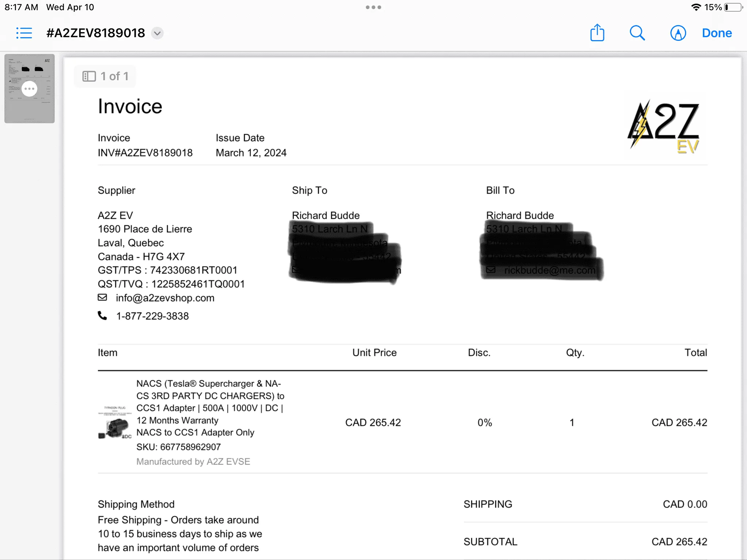Select the NACS to CCS1 Adapter Only line
The image size is (747, 560).
click(195, 432)
